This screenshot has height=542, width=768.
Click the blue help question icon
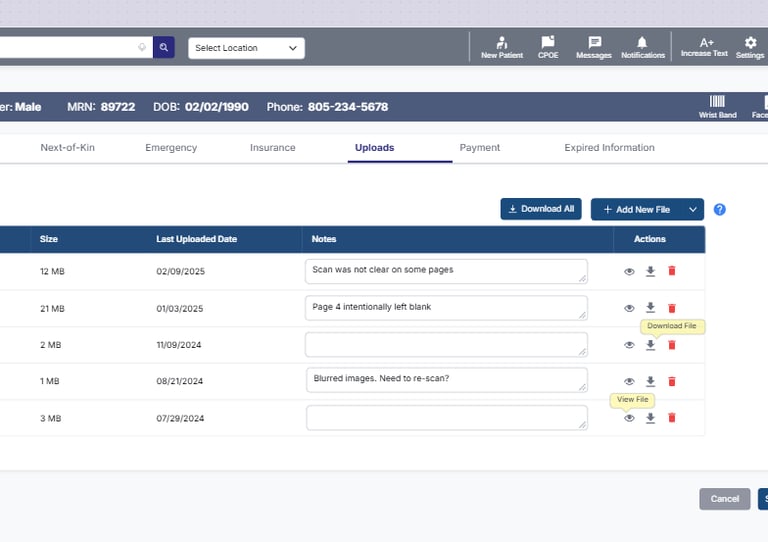tap(720, 210)
